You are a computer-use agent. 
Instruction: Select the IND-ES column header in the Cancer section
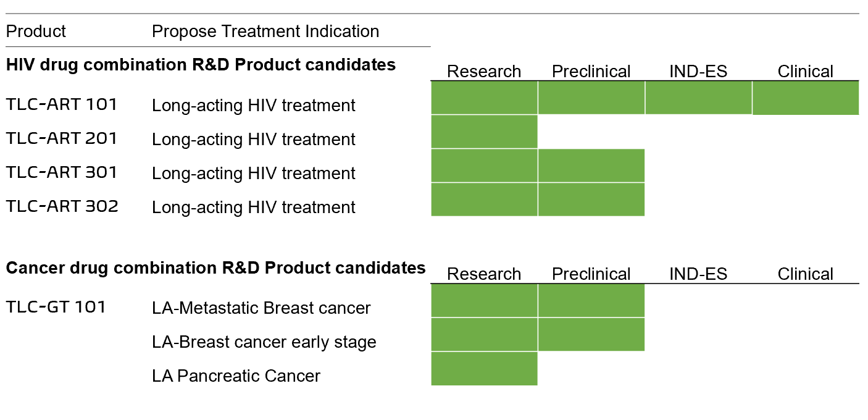[698, 274]
